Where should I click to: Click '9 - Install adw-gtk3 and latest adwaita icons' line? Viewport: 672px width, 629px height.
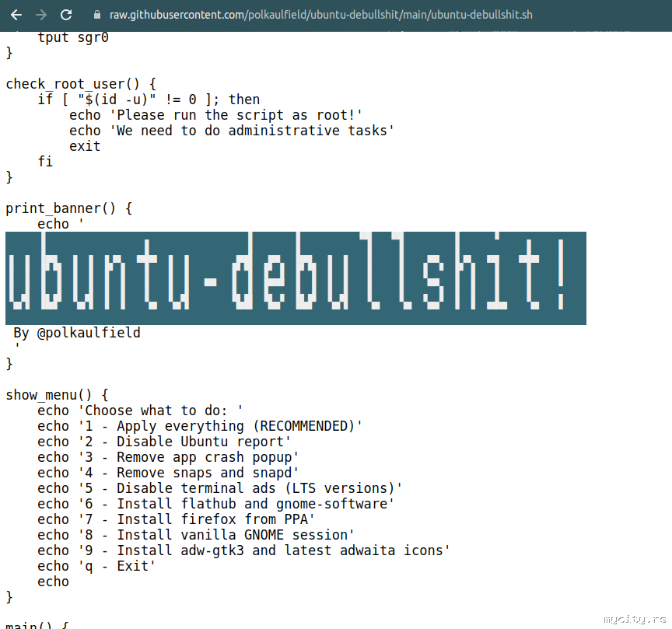point(243,550)
